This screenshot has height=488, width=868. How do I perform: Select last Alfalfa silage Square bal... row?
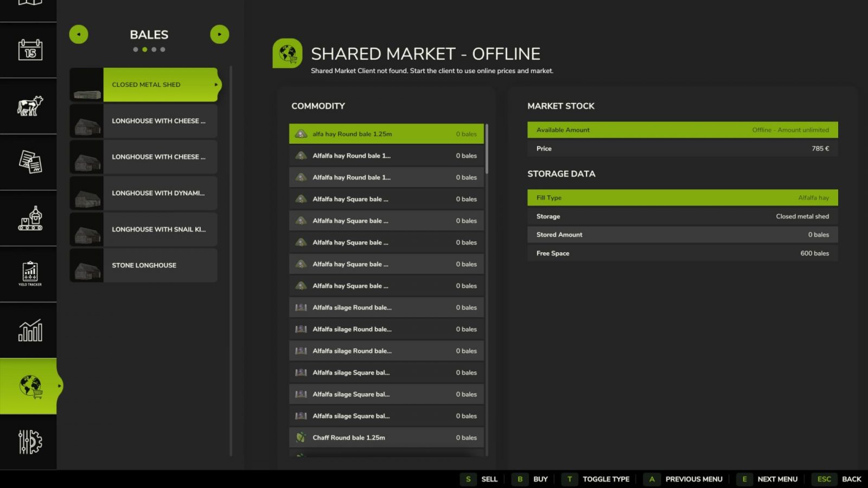[386, 416]
